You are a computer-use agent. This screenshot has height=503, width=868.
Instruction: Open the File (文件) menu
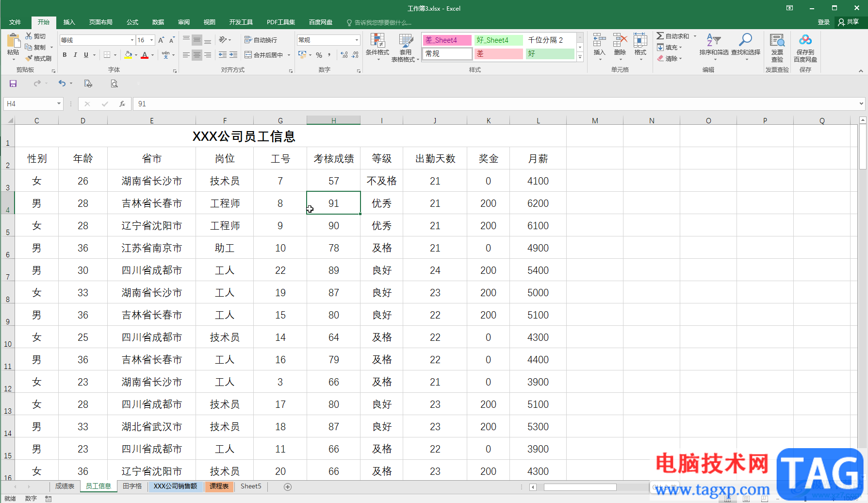pos(15,22)
